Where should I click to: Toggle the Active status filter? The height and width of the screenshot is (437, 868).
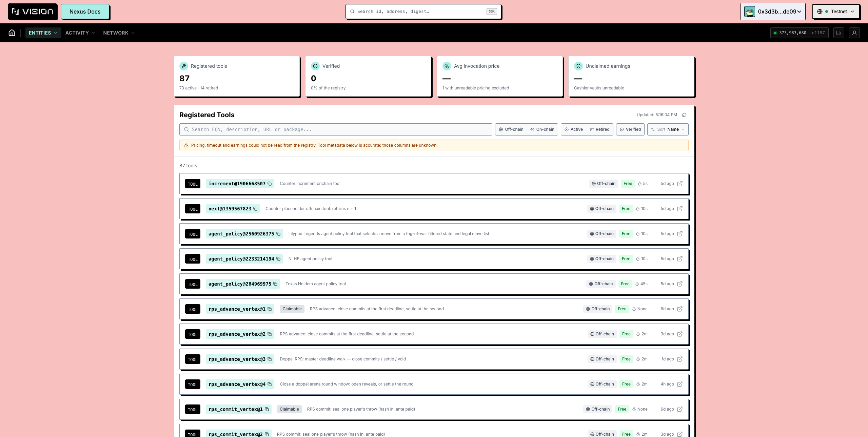point(574,129)
